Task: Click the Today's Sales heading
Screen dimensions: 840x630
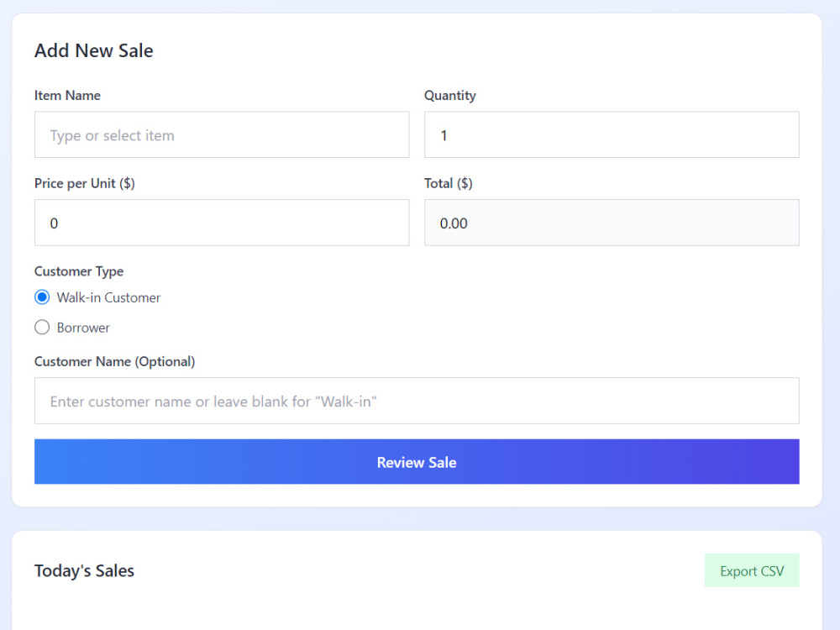Action: 84,570
